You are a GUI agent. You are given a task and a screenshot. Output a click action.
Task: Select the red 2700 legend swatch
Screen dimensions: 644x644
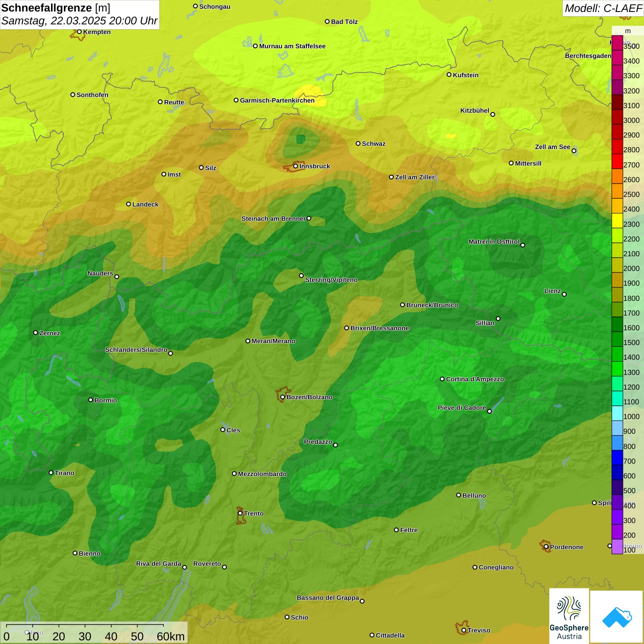point(617,161)
